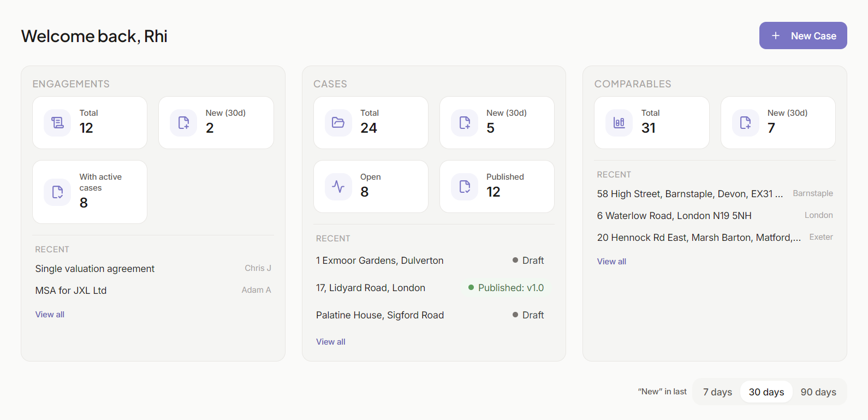This screenshot has width=868, height=420.
Task: Select the 30 days period option
Action: (766, 392)
